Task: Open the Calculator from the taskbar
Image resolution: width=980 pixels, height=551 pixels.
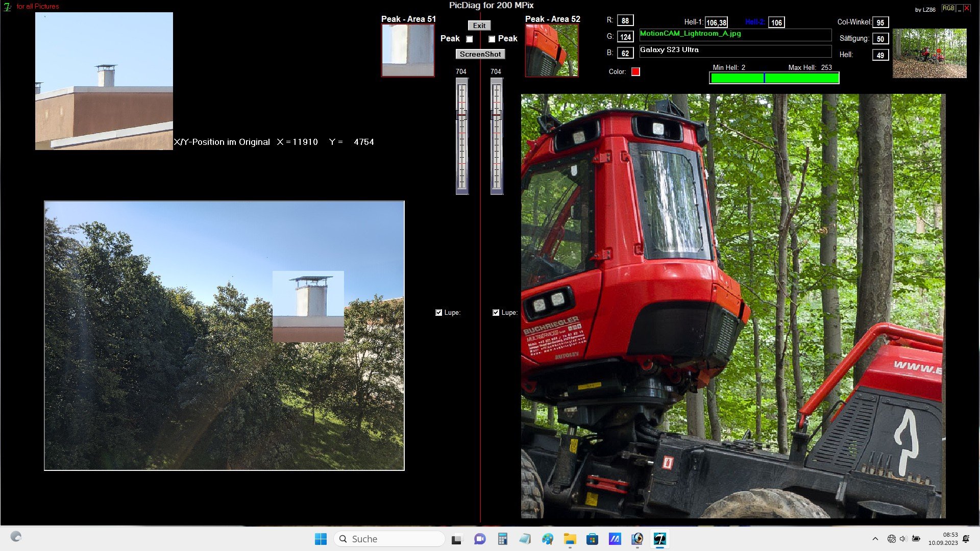Action: (503, 539)
